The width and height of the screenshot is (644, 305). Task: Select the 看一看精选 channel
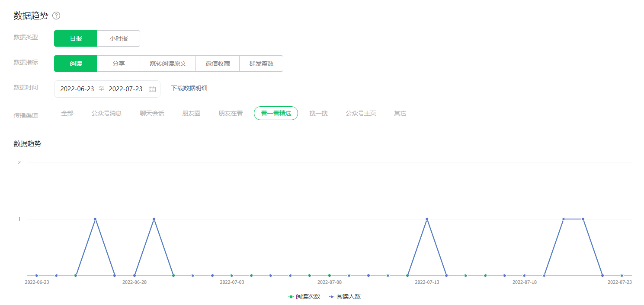[276, 113]
